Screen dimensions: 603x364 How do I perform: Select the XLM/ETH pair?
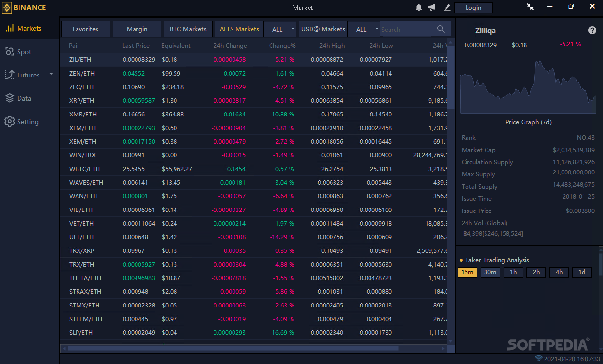(82, 128)
